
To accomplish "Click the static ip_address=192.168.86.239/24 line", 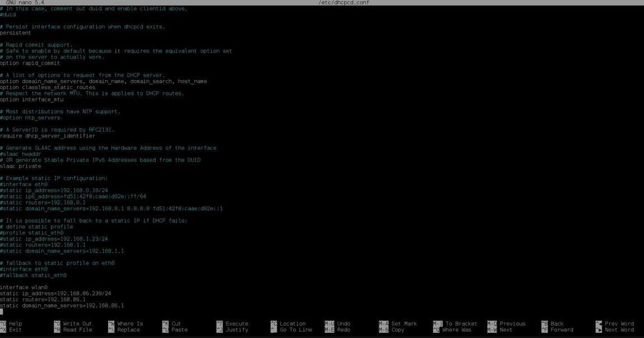I will [55, 294].
